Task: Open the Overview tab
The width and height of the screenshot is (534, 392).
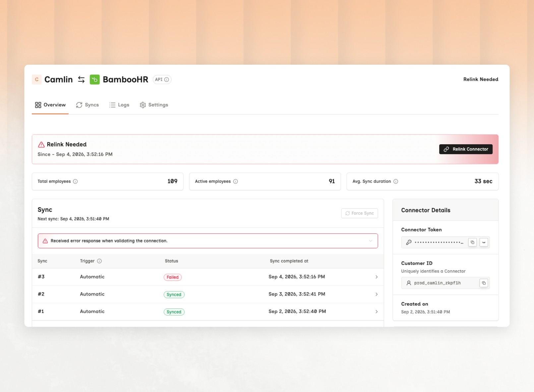Action: tap(50, 105)
